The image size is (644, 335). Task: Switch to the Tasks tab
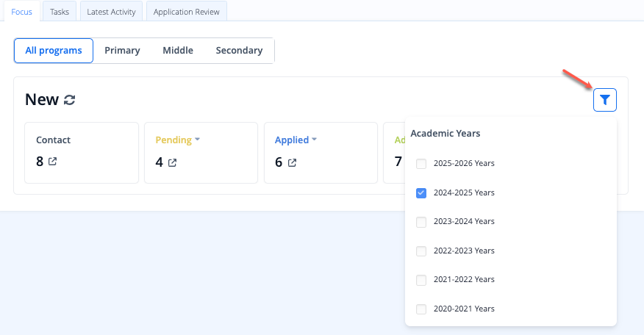coord(60,12)
